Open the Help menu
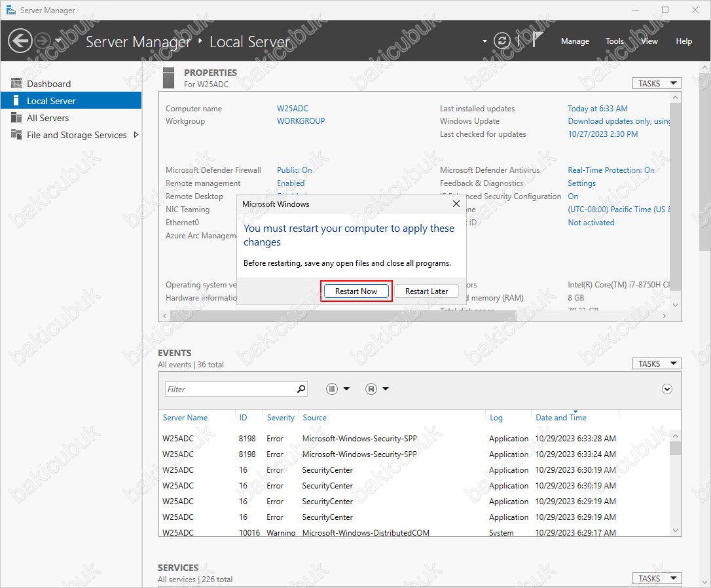Screen dimensions: 711x588 tap(684, 41)
